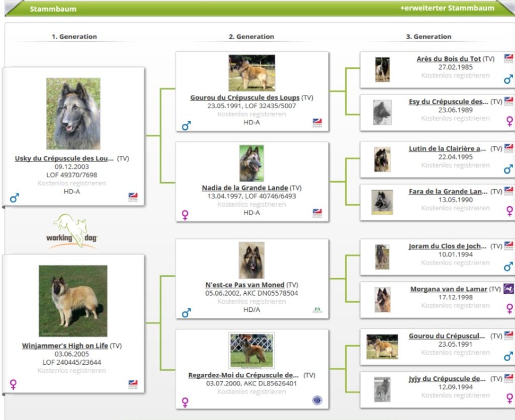This screenshot has height=420, width=515.
Task: Click Kostenlos registrieren under Morgana van de Lamar
Action: tap(455, 305)
